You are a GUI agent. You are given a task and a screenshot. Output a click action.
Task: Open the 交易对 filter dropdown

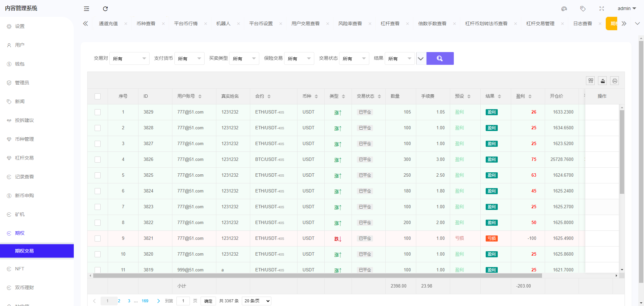coord(129,58)
